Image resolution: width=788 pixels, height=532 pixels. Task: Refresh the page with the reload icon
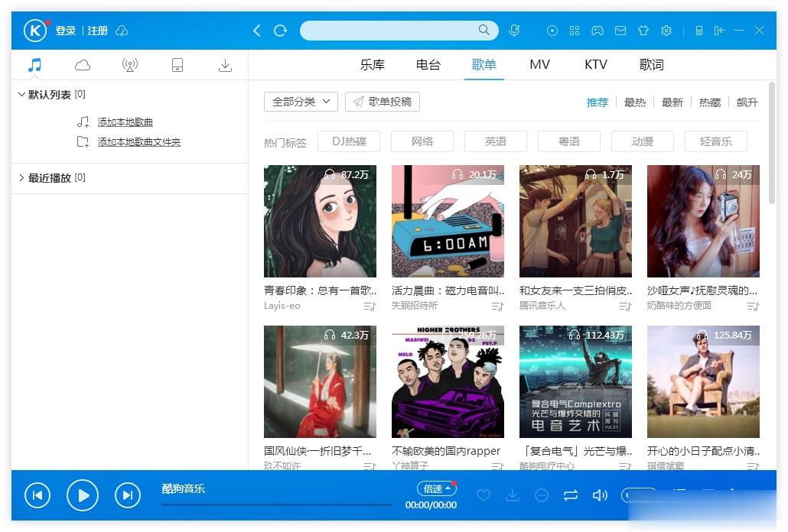point(281,31)
